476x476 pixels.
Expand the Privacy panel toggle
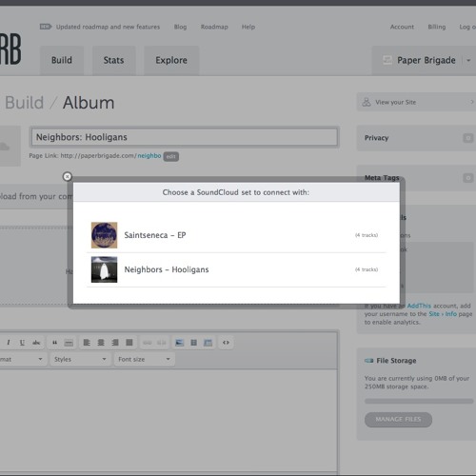pos(468,138)
